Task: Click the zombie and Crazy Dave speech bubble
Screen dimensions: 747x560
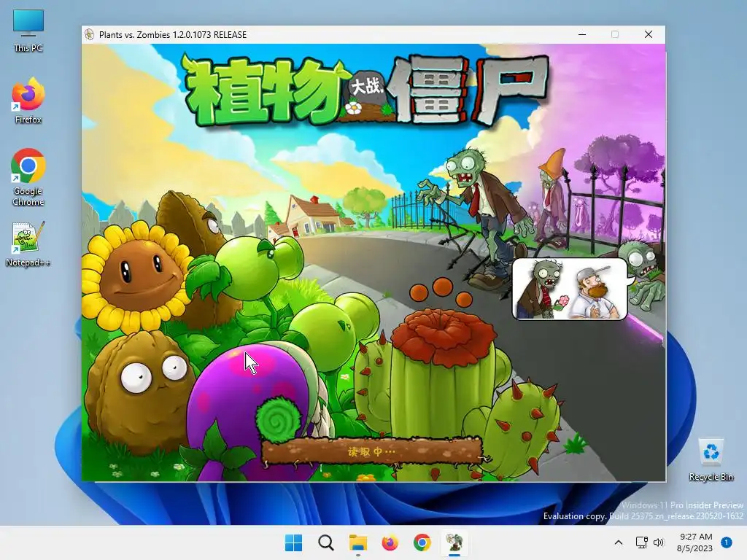Action: pyautogui.click(x=572, y=289)
